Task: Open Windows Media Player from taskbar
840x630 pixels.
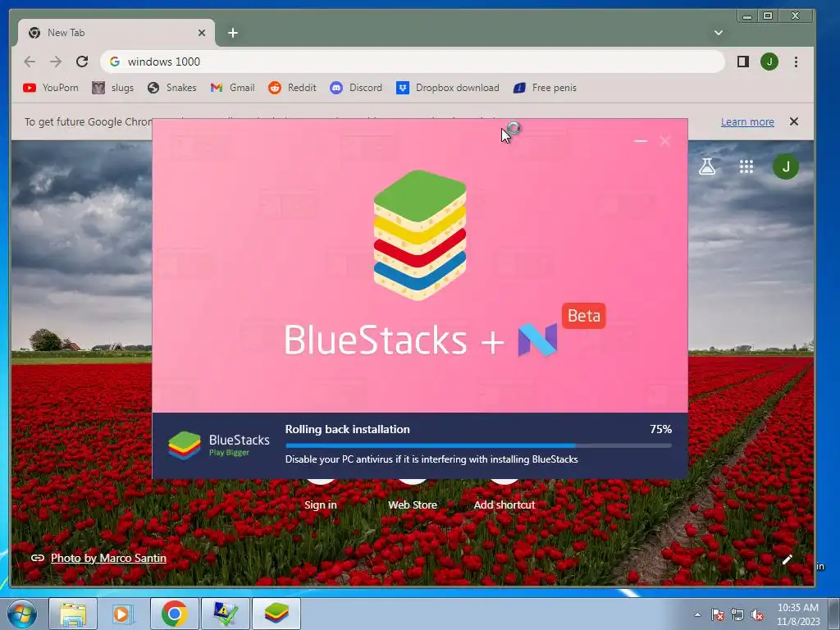Action: coord(122,614)
